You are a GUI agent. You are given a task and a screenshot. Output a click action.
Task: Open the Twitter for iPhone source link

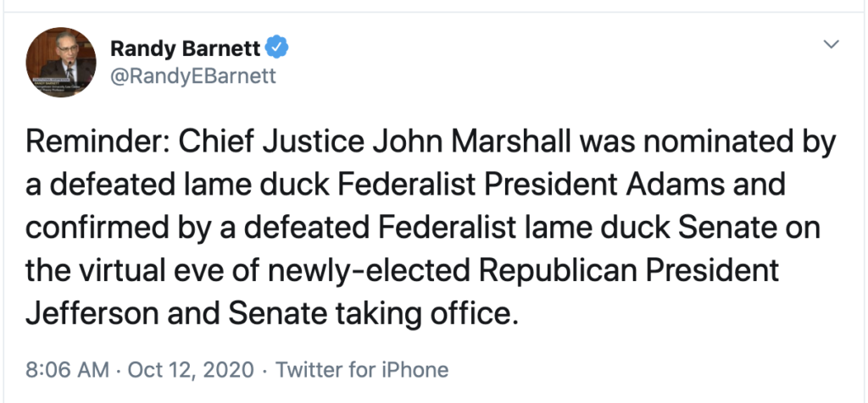362,369
